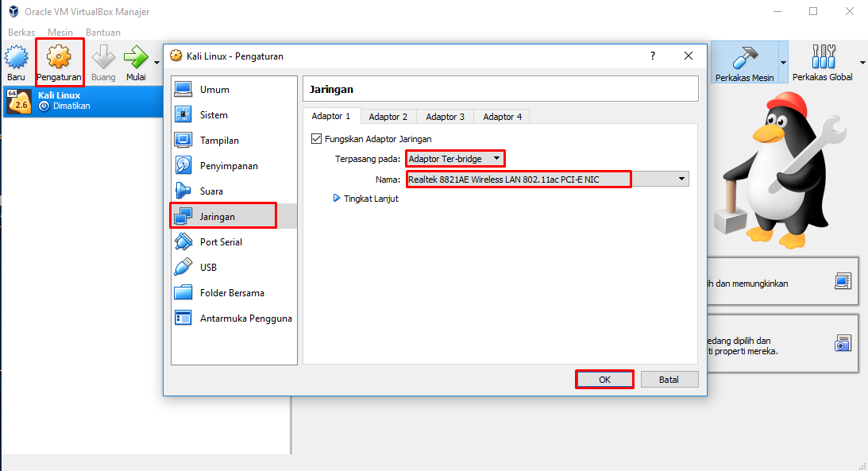Open Port Serial settings

[233, 242]
